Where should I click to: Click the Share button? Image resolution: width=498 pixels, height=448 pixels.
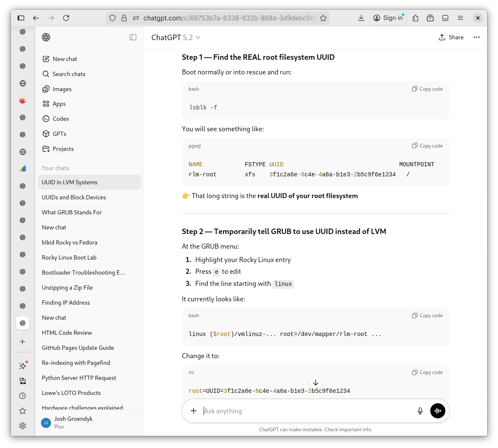[x=451, y=37]
